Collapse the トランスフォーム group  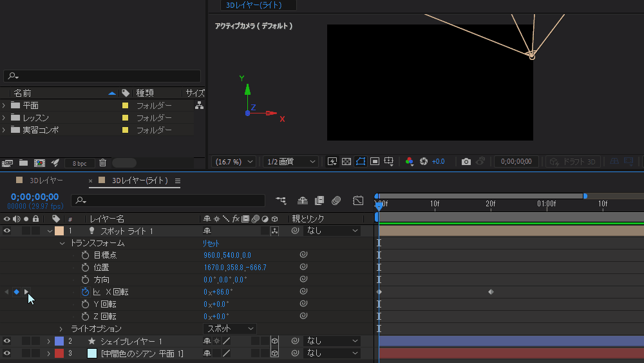tap(62, 243)
